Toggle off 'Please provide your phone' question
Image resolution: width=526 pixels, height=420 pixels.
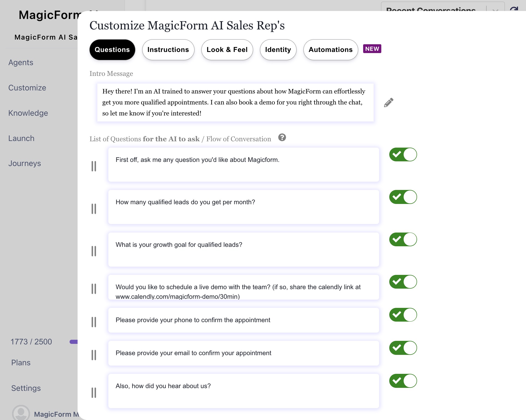(x=403, y=315)
